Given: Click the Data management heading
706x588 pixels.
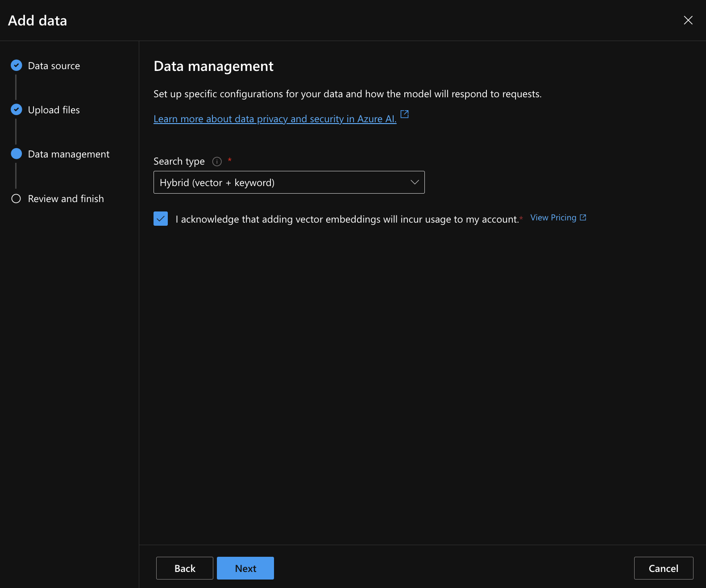Looking at the screenshot, I should pyautogui.click(x=213, y=66).
